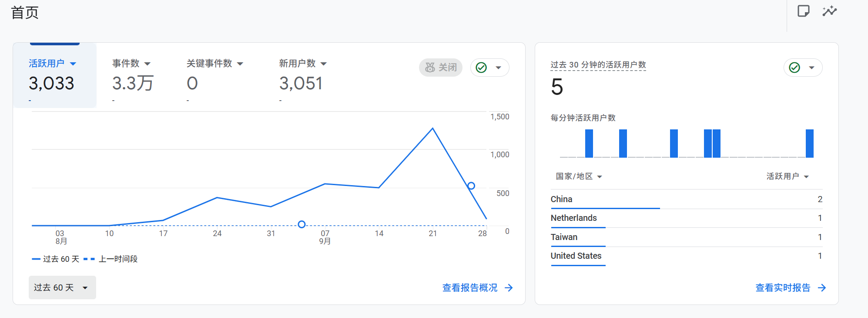This screenshot has height=318, width=868.
Task: Open the realtime 活跃用户 column dropdown
Action: [x=787, y=176]
